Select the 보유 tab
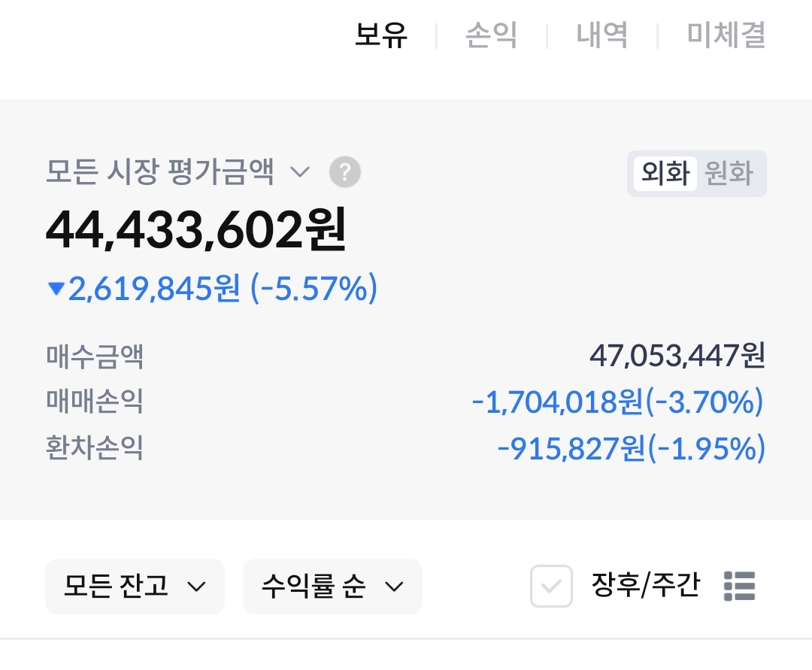The width and height of the screenshot is (812, 670). pos(381,35)
